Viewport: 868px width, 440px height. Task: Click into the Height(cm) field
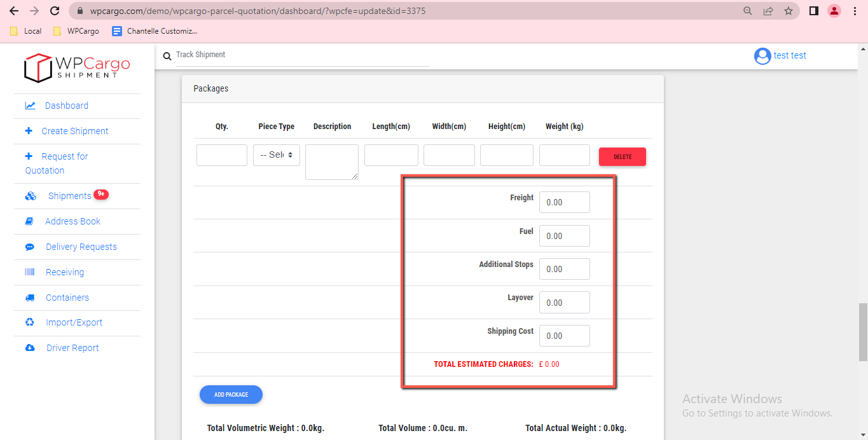(507, 155)
